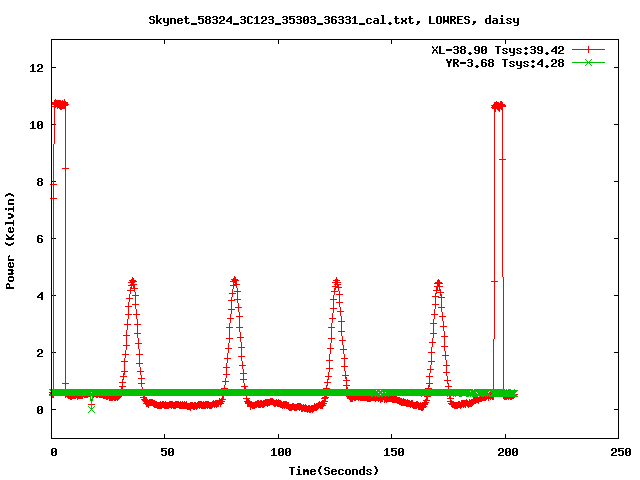Click the red XL legend line sample
The width and height of the screenshot is (640, 480).
588,50
